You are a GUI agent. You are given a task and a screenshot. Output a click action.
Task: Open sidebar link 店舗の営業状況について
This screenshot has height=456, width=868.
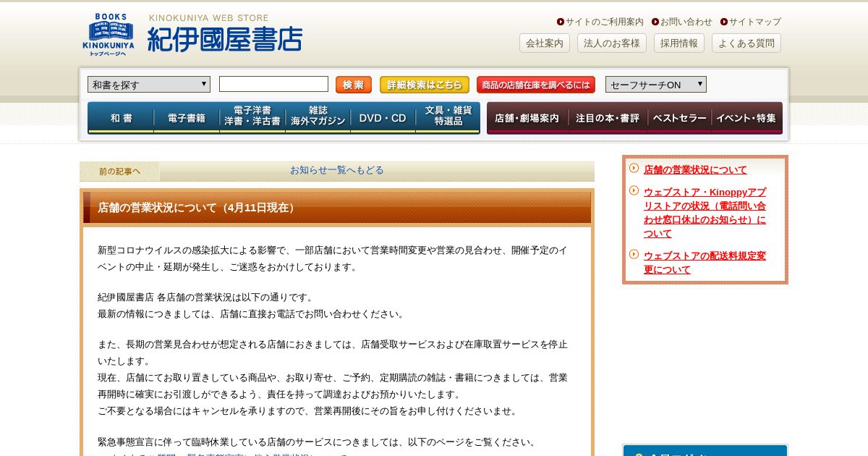point(695,169)
